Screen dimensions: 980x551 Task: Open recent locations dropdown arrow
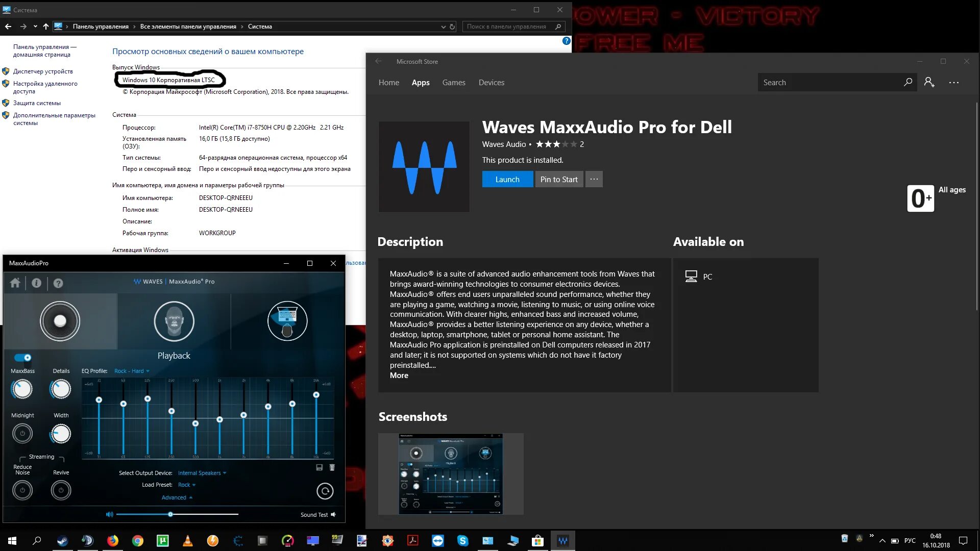coord(35,27)
